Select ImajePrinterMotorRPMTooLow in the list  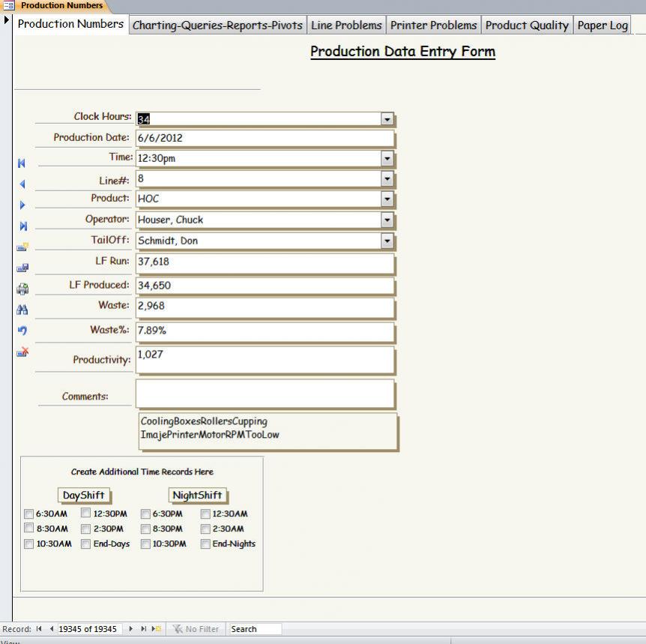point(210,434)
